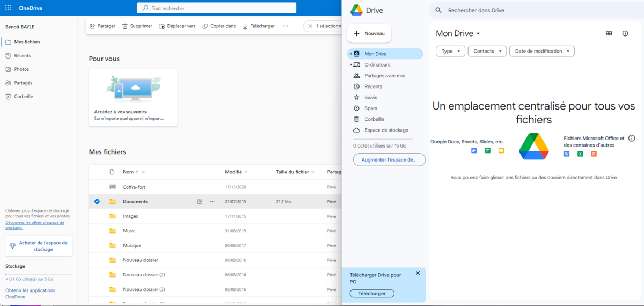
Task: Click the Spam icon in Drive sidebar
Action: (356, 108)
